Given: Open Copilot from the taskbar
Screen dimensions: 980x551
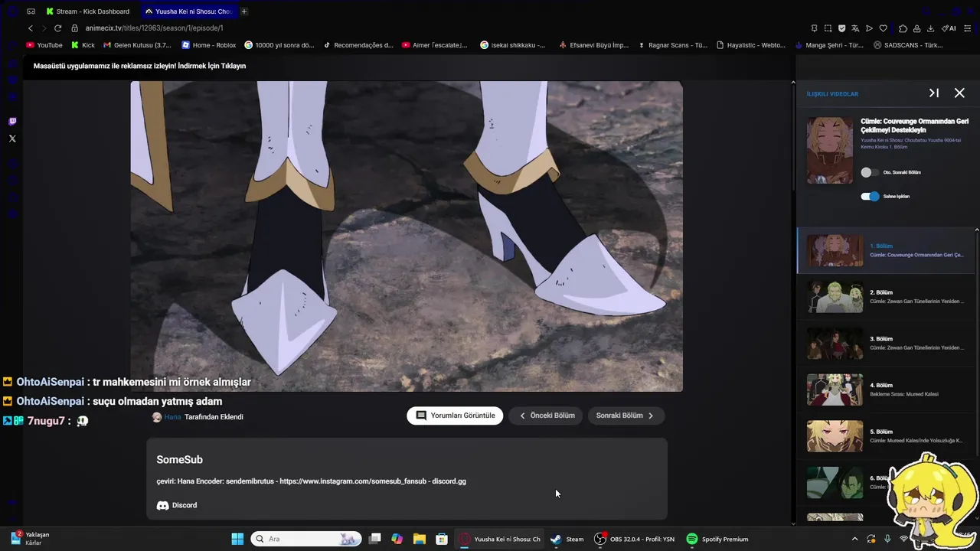Looking at the screenshot, I should pos(397,539).
